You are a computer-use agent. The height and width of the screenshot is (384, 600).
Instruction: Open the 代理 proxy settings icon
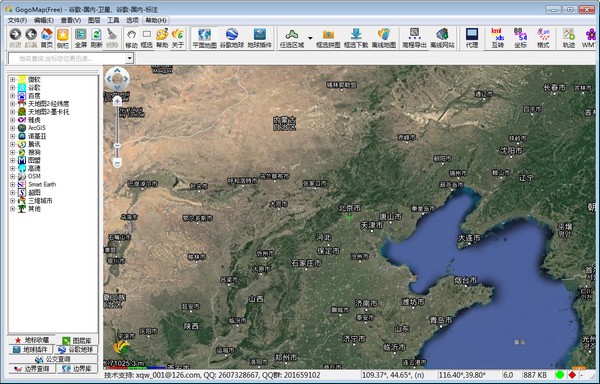point(472,38)
